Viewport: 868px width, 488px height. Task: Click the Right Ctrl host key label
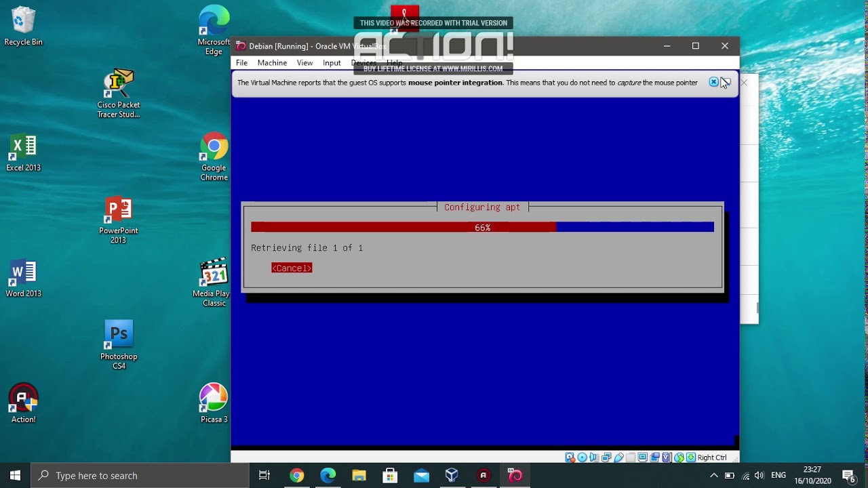(711, 457)
